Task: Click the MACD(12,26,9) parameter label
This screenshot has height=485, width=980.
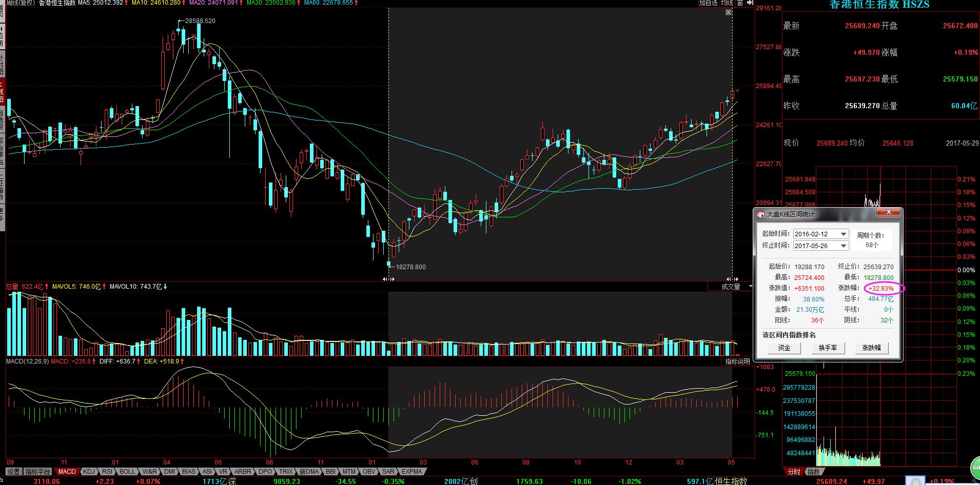Action: pos(27,361)
